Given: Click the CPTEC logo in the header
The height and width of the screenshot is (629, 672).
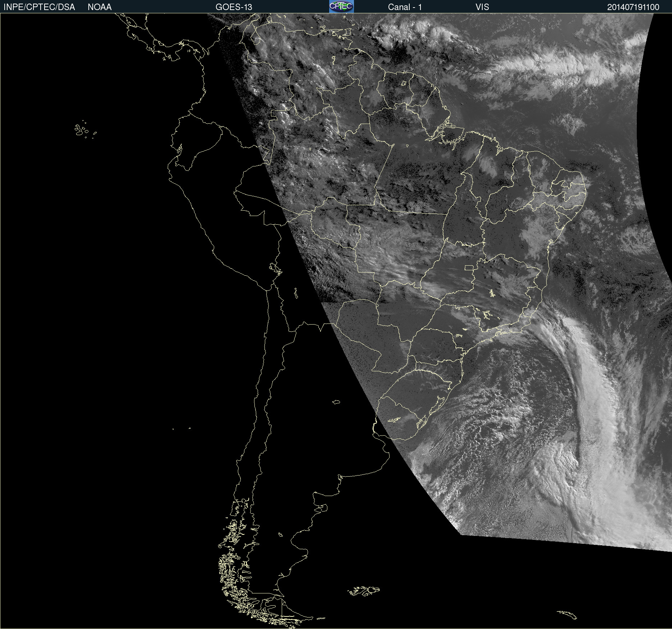Looking at the screenshot, I should point(341,6).
